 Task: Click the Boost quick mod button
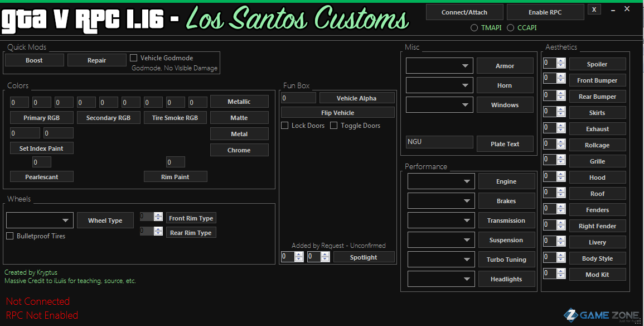(34, 60)
